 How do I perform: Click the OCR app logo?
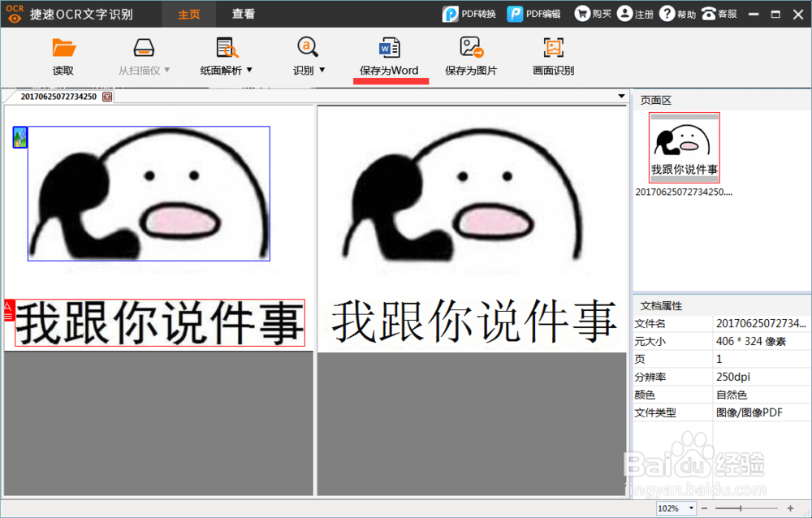point(15,14)
